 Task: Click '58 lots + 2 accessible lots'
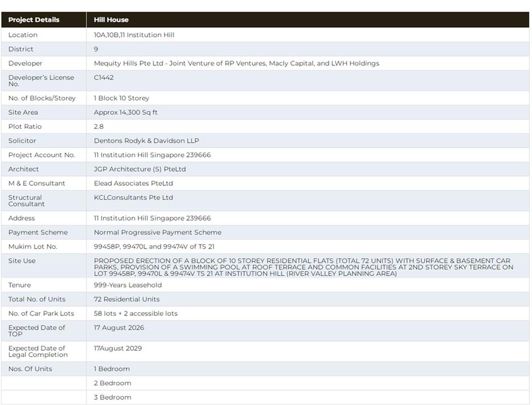[x=135, y=313]
